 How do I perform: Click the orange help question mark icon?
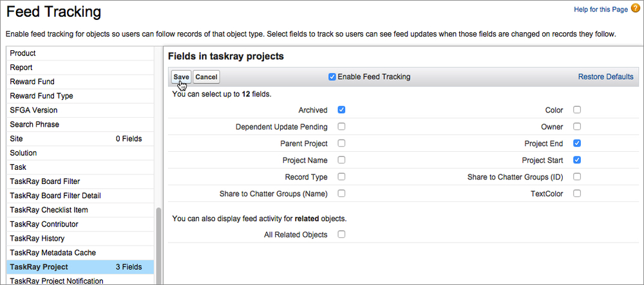(636, 9)
